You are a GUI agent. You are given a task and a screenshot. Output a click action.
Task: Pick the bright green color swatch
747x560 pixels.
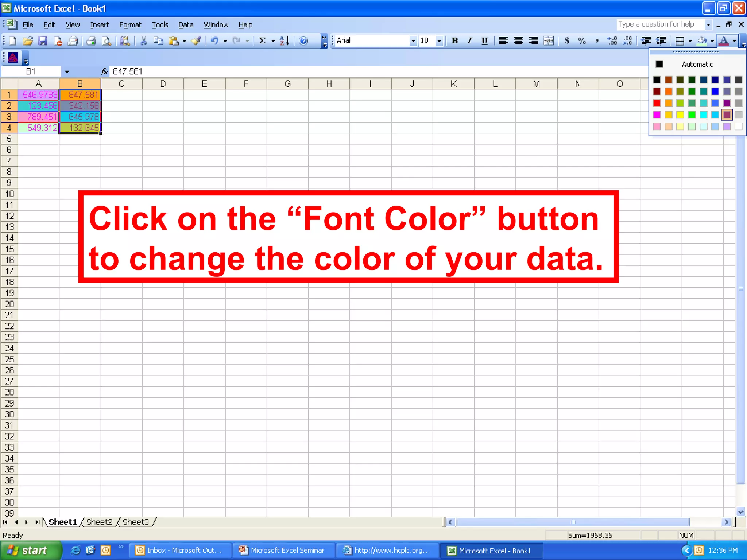click(x=692, y=115)
